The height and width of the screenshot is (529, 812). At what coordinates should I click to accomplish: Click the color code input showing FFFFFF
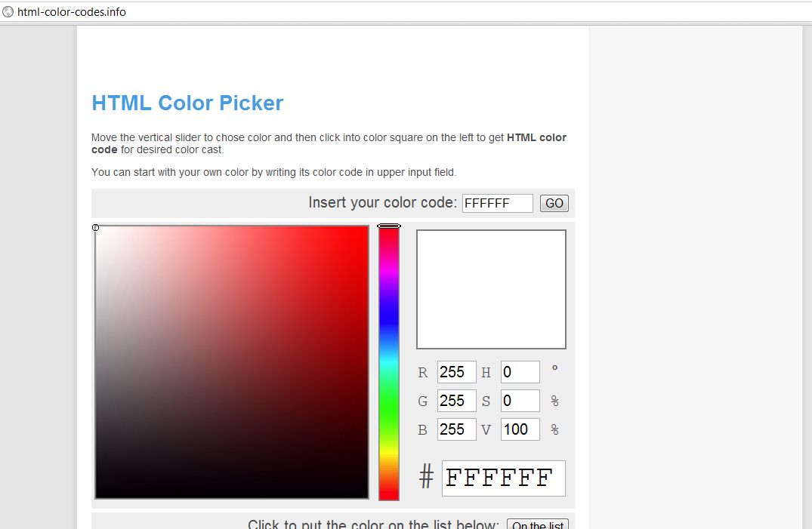497,203
